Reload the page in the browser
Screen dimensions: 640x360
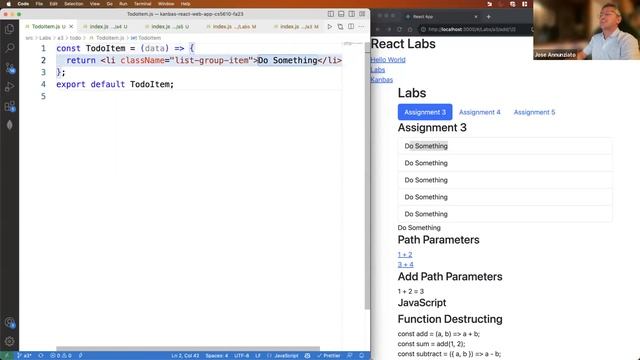click(399, 29)
